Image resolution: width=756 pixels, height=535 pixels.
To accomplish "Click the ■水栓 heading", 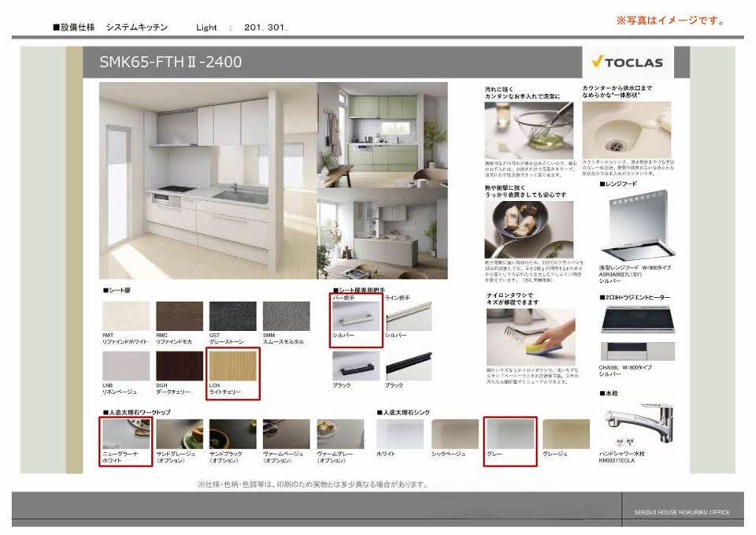I will click(609, 393).
